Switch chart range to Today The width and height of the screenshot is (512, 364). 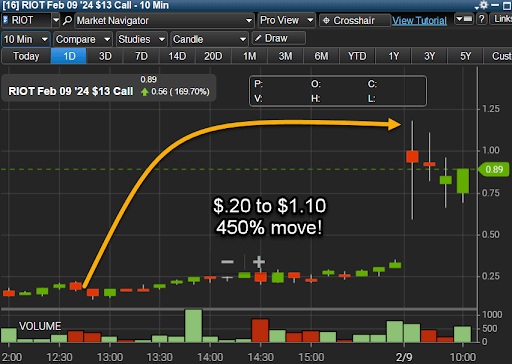pos(26,56)
